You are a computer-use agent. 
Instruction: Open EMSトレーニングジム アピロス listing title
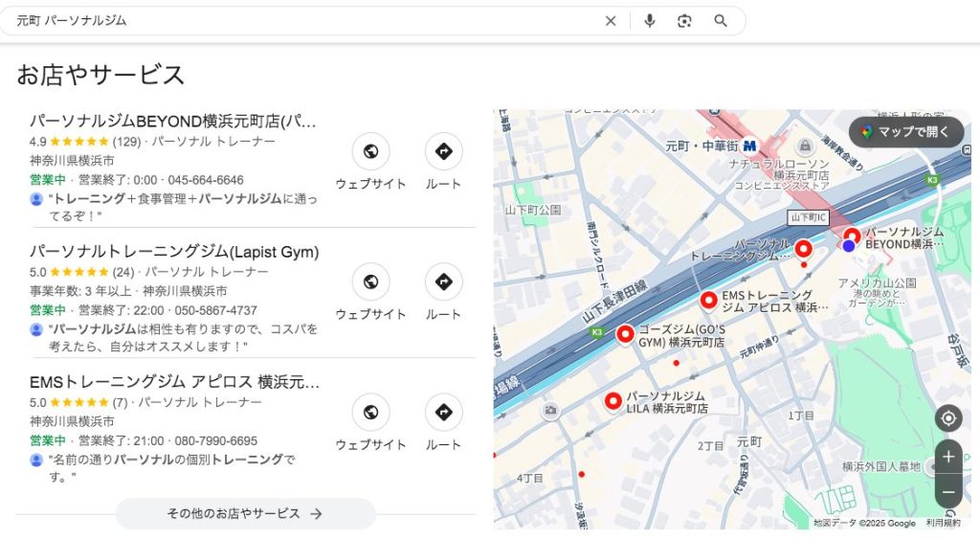click(x=174, y=382)
